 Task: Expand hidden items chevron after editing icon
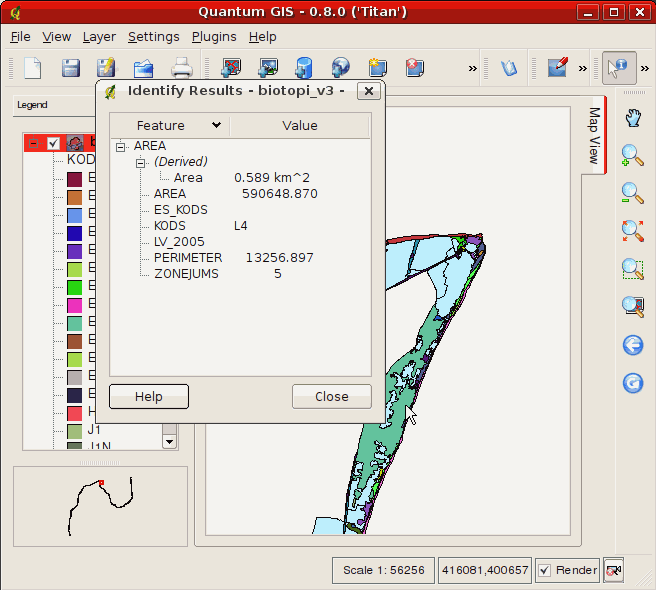click(x=582, y=68)
